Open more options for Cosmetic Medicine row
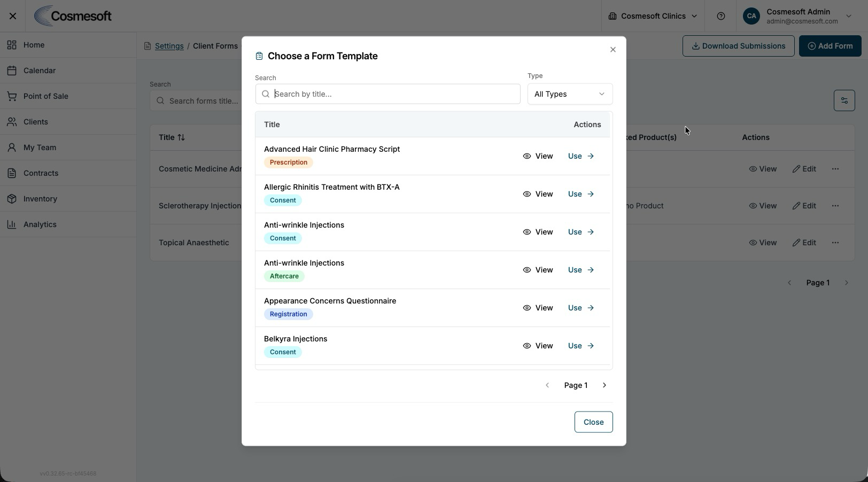Image resolution: width=868 pixels, height=482 pixels. pos(835,169)
